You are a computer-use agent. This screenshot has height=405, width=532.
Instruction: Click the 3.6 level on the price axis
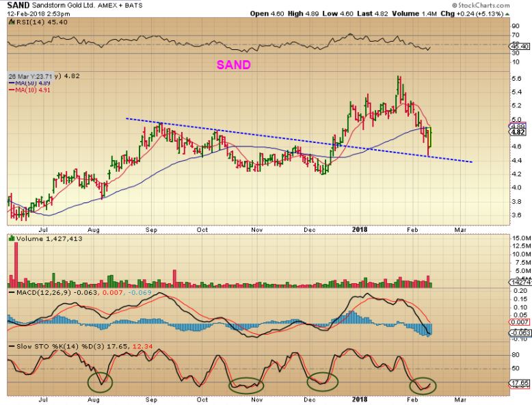[x=516, y=215]
